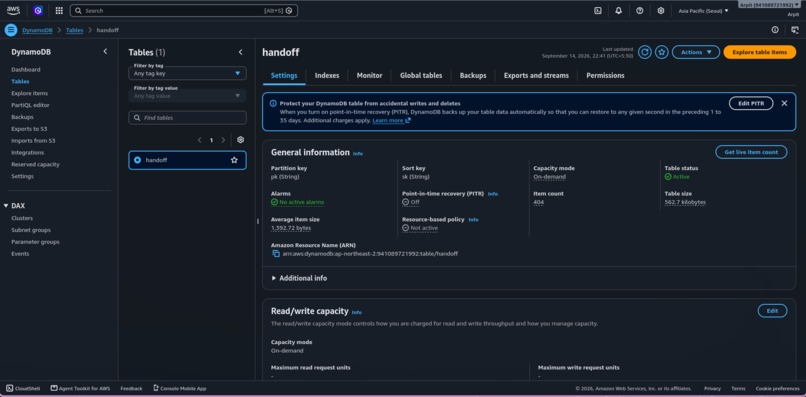This screenshot has height=397, width=806.
Task: Open Parameter groups in sidebar
Action: point(35,242)
